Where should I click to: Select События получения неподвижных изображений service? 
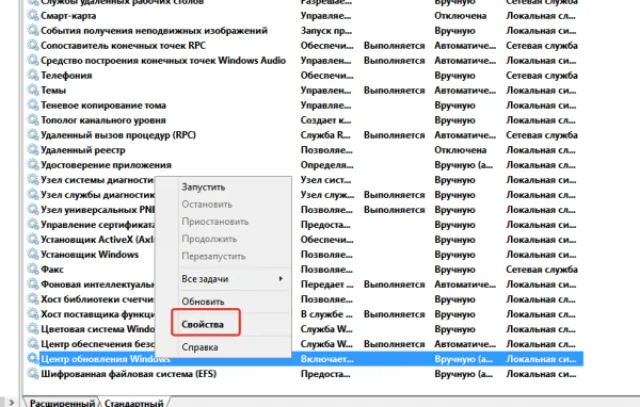154,31
